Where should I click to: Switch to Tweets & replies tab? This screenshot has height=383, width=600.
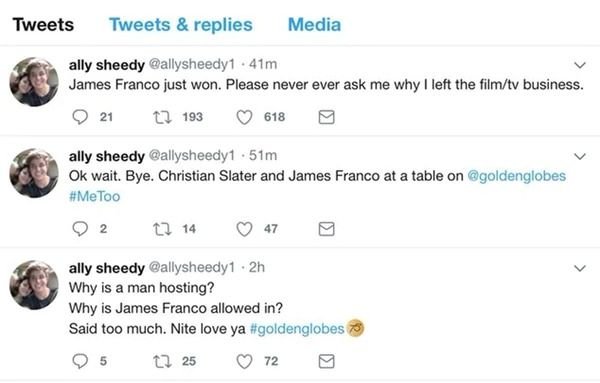[181, 25]
